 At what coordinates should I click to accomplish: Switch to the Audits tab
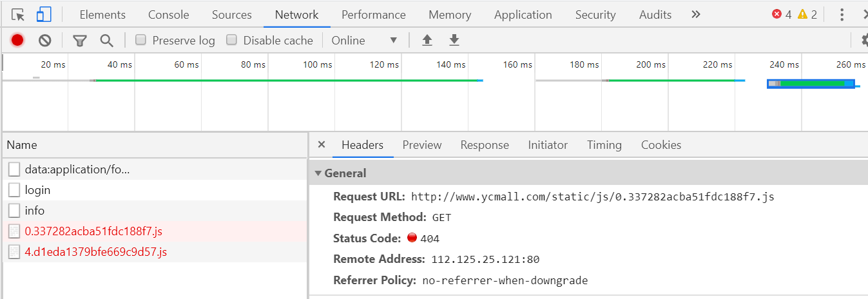[655, 14]
